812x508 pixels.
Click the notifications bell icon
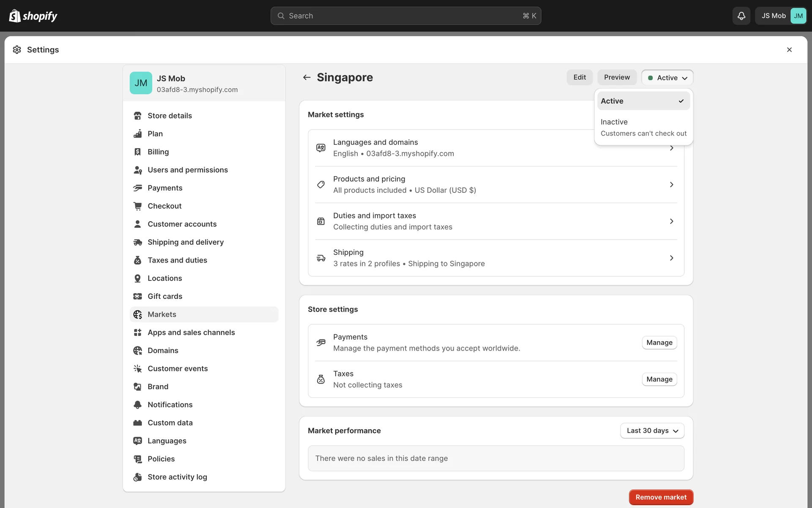pos(741,16)
